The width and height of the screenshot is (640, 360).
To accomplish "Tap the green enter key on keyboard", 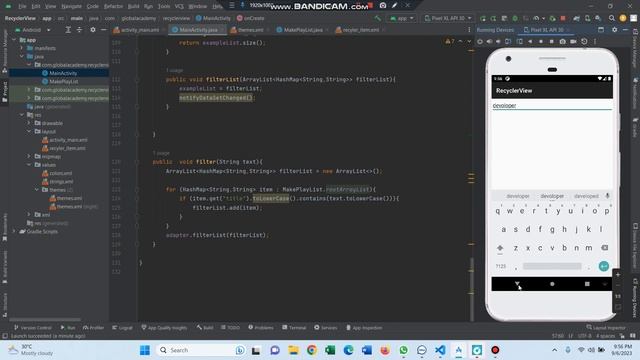I will click(x=604, y=266).
